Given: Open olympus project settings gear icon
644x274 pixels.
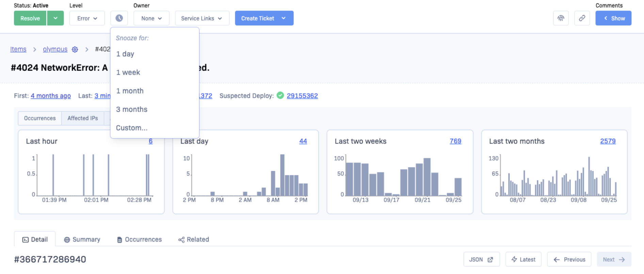Looking at the screenshot, I should [x=75, y=49].
